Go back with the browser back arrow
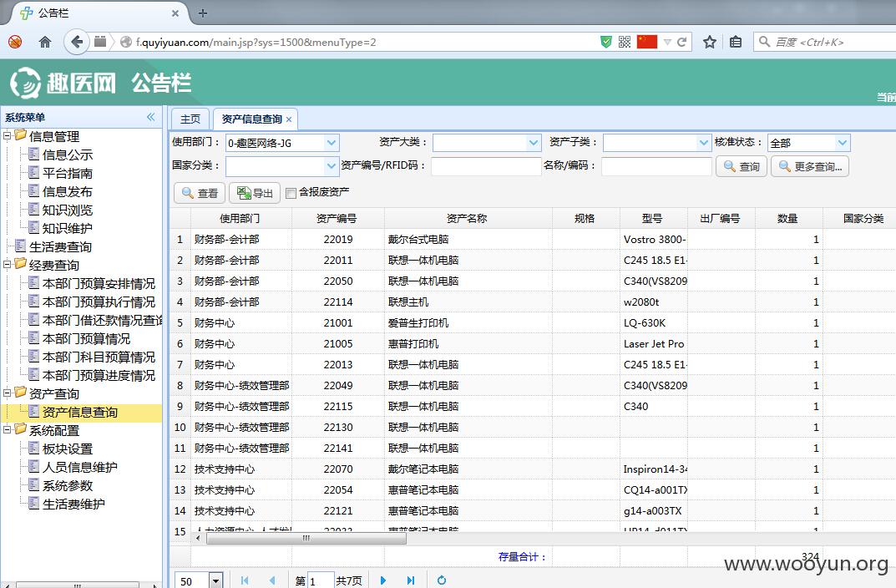The height and width of the screenshot is (588, 896). 77,42
